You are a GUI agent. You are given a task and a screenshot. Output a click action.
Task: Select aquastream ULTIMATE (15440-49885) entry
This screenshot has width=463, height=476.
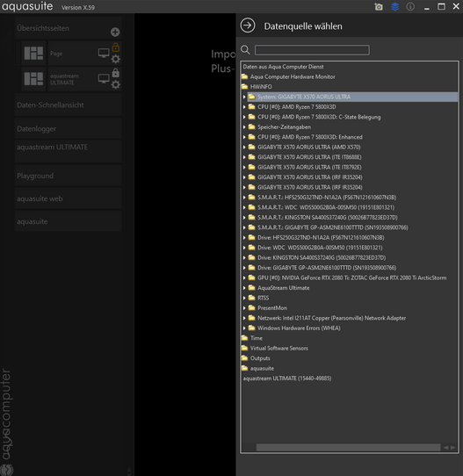tap(287, 379)
